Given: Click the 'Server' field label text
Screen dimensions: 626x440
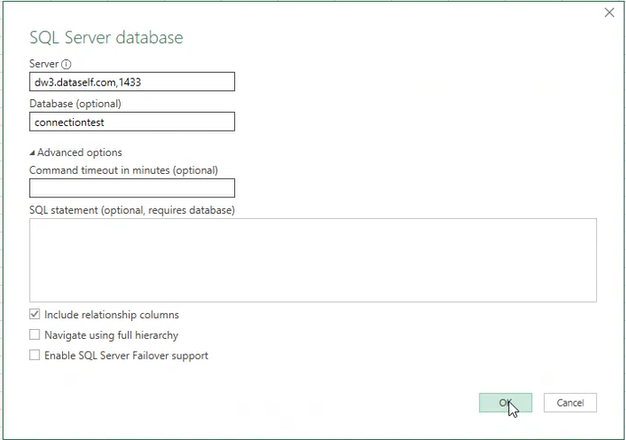Looking at the screenshot, I should 45,64.
